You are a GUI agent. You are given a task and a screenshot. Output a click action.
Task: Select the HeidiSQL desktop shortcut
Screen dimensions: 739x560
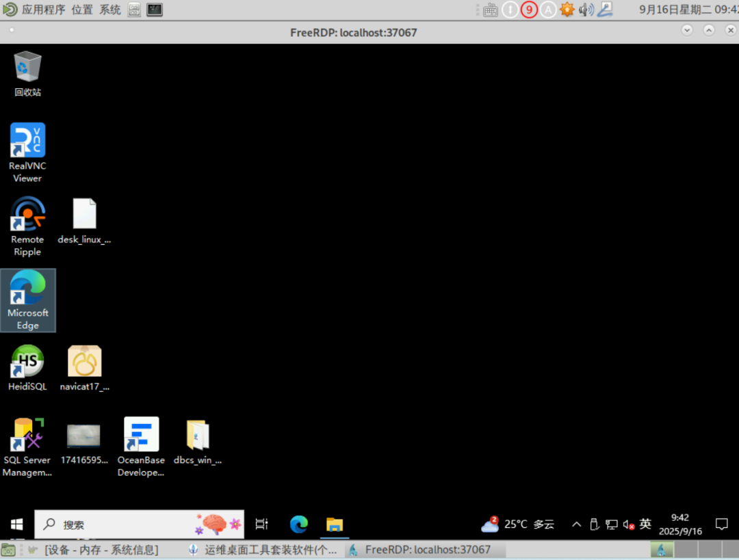pos(27,368)
